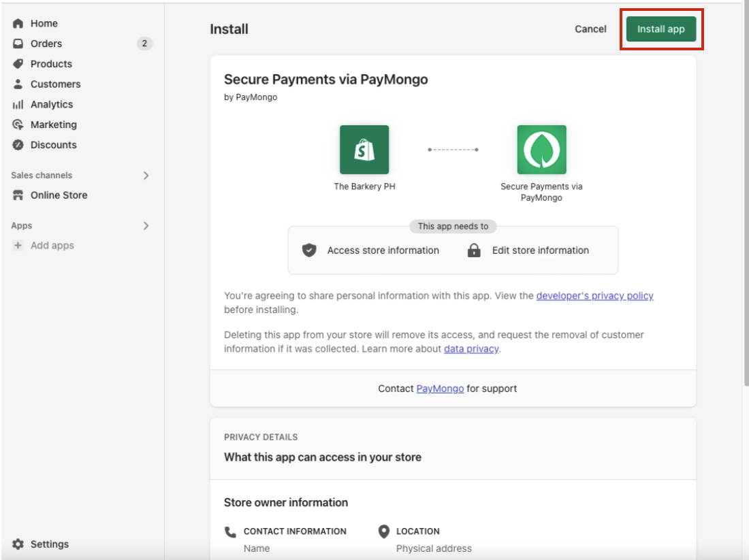749x560 pixels.
Task: Click the PayMongo green leaf logo tile
Action: tap(542, 150)
